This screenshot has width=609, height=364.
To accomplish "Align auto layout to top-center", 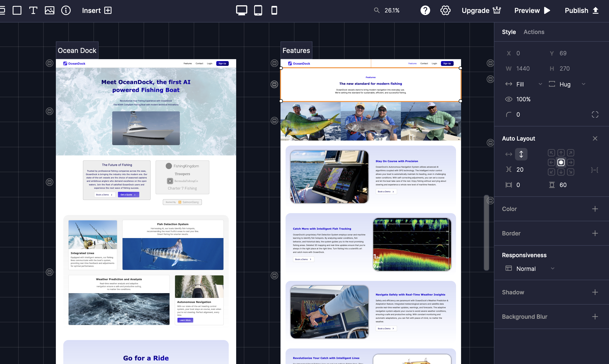I will [x=561, y=153].
